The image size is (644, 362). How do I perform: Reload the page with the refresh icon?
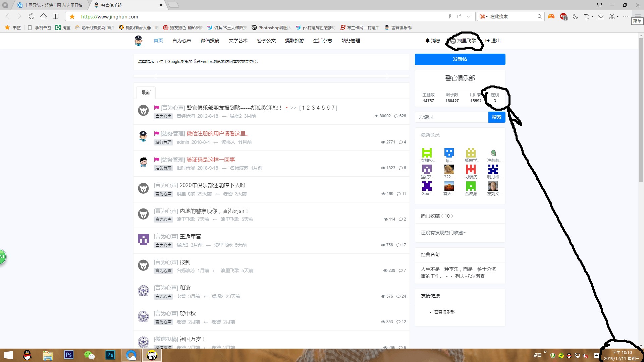31,16
